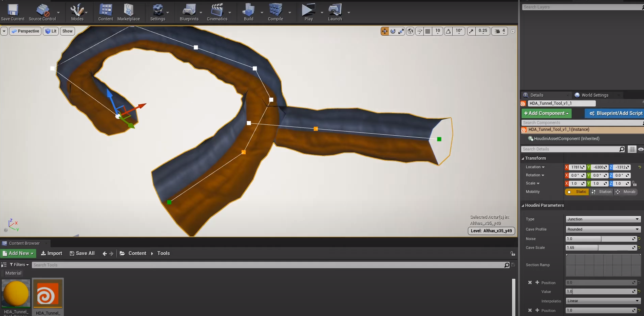Open the Modes toolbar button
The image size is (644, 316).
point(77,12)
